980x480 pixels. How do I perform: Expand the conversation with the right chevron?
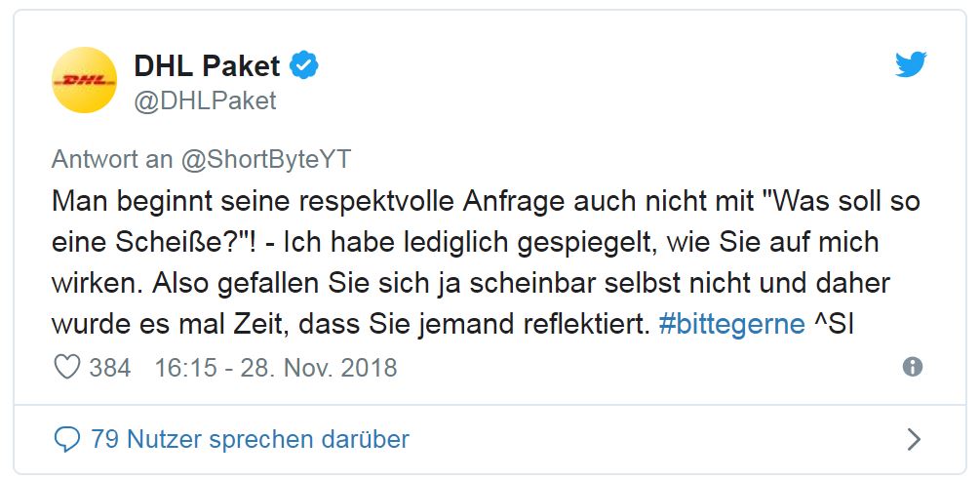pos(914,439)
